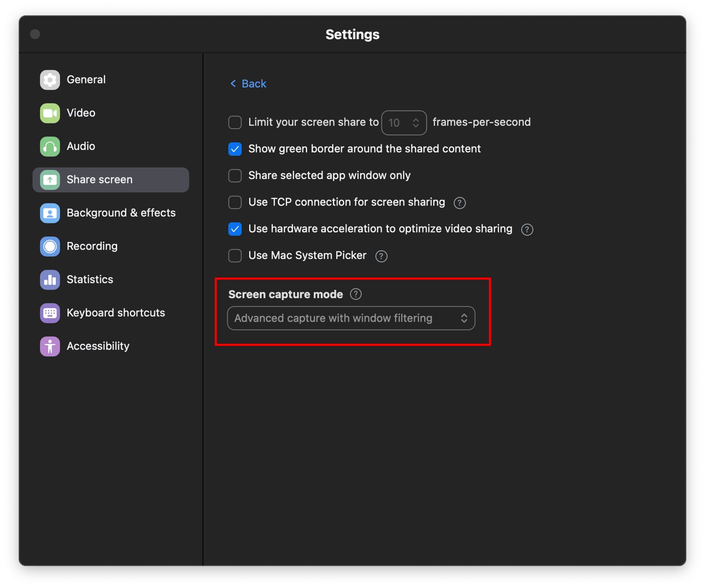Select Share screen in the sidebar
Screen dimensions: 705x588
[111, 180]
